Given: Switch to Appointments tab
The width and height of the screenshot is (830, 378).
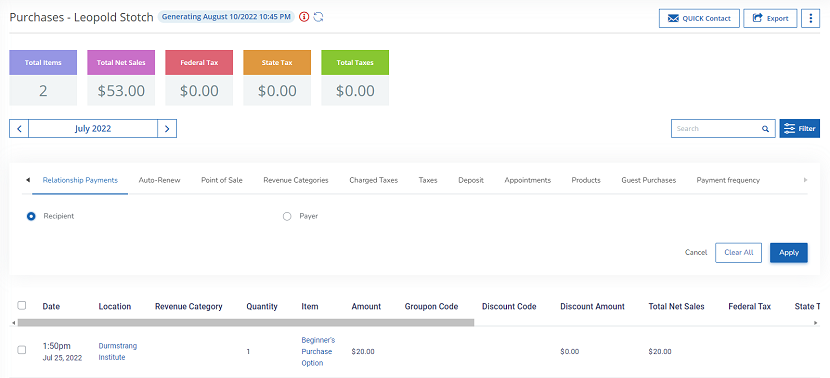Looking at the screenshot, I should [528, 180].
